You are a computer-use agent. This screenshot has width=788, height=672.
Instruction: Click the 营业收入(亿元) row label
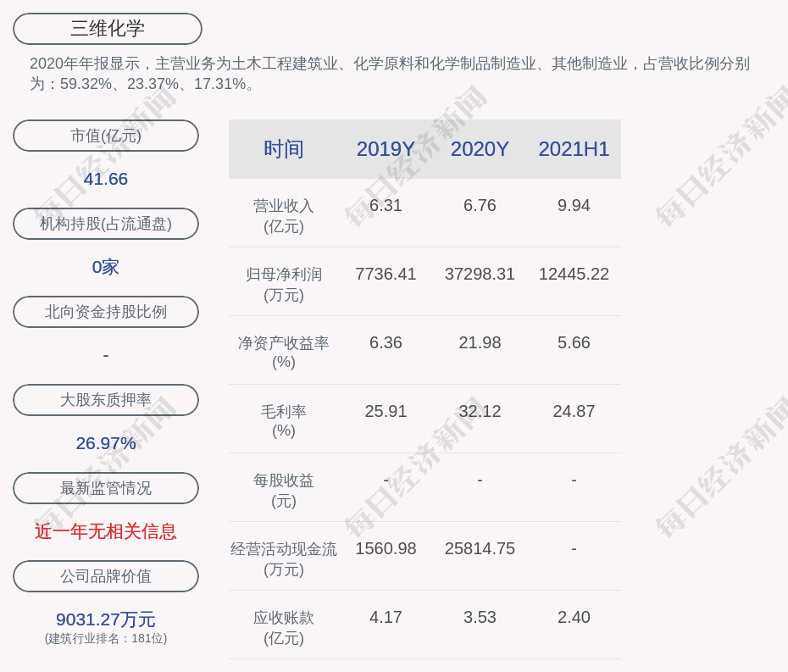(283, 216)
